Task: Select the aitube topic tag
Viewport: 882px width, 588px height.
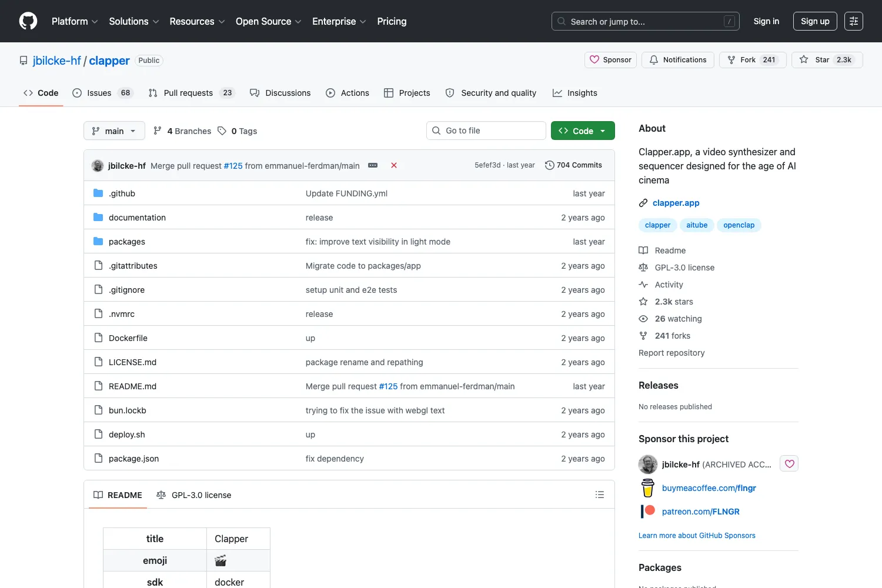Action: pyautogui.click(x=697, y=225)
